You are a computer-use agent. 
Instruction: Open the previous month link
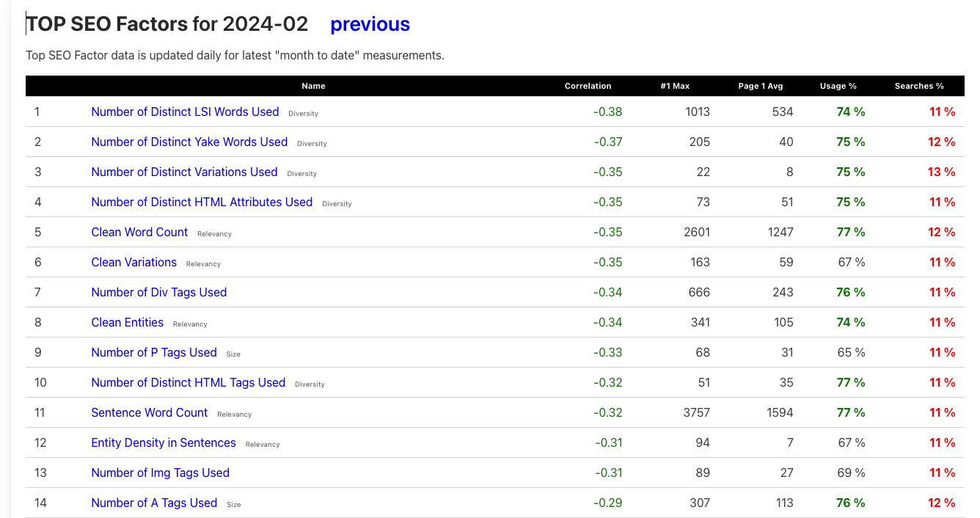(x=370, y=24)
